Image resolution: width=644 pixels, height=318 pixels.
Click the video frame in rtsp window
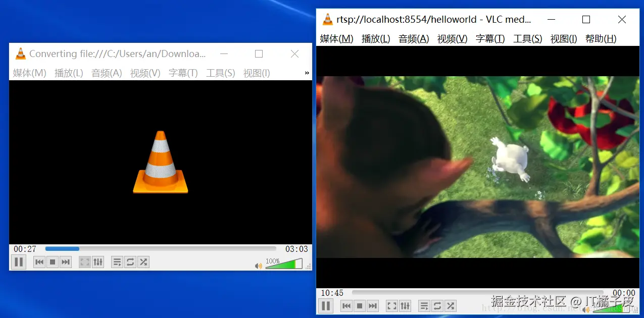(478, 167)
